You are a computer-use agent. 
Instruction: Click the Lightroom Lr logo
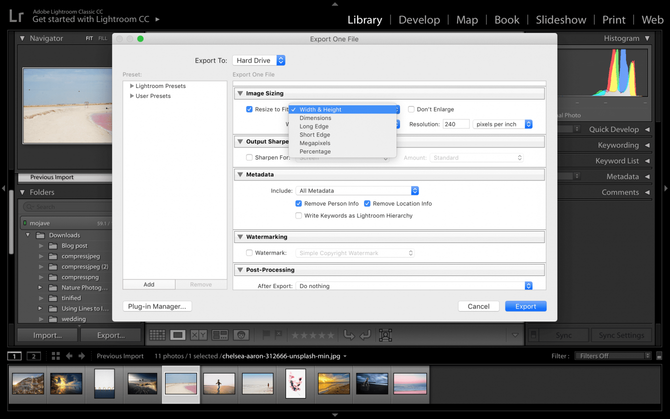(16, 16)
